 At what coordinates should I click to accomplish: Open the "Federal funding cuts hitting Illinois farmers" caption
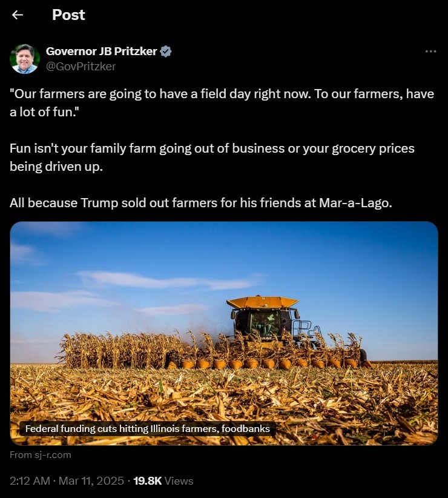[x=148, y=429]
